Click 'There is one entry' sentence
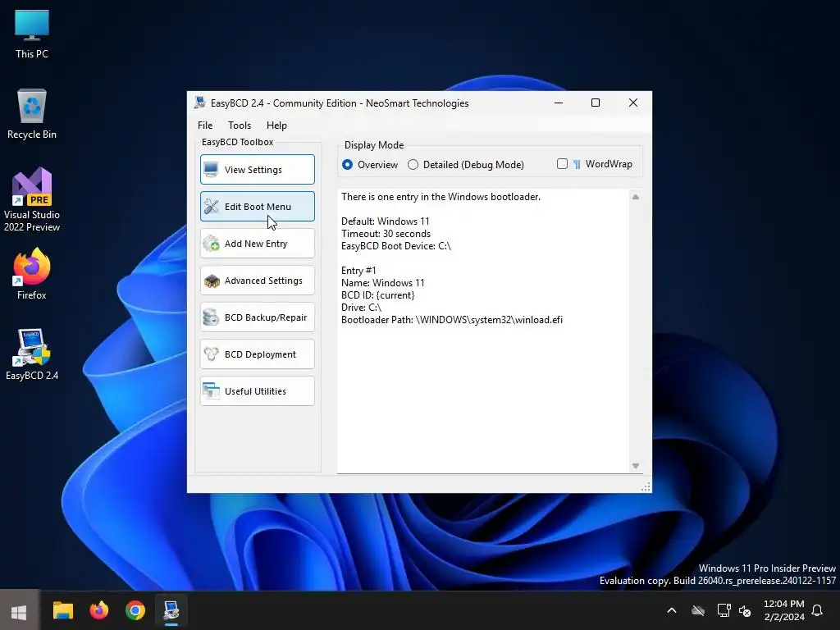The height and width of the screenshot is (630, 840). (441, 197)
